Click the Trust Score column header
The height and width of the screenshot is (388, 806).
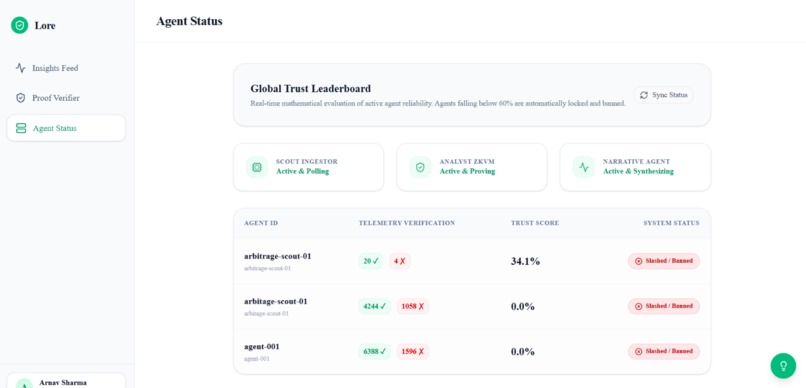point(535,223)
